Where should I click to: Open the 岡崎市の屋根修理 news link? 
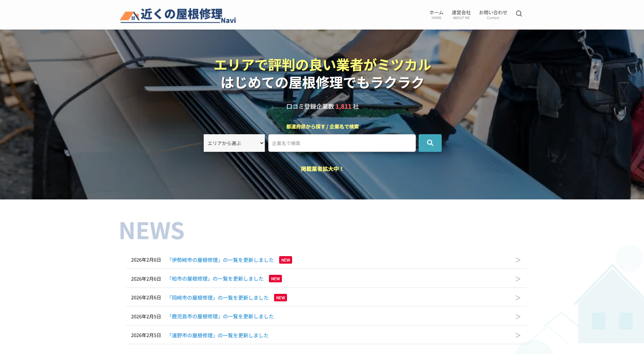218,297
